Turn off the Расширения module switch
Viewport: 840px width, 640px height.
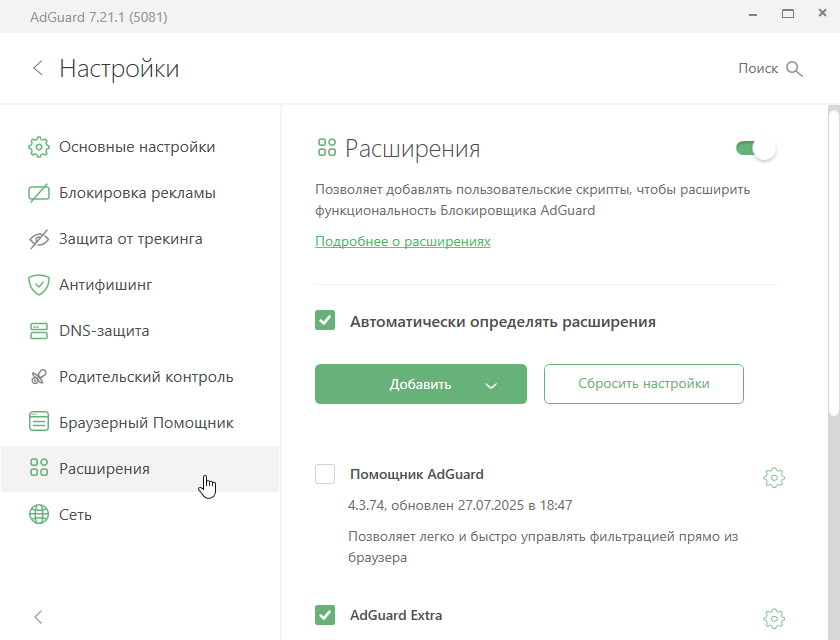(756, 148)
